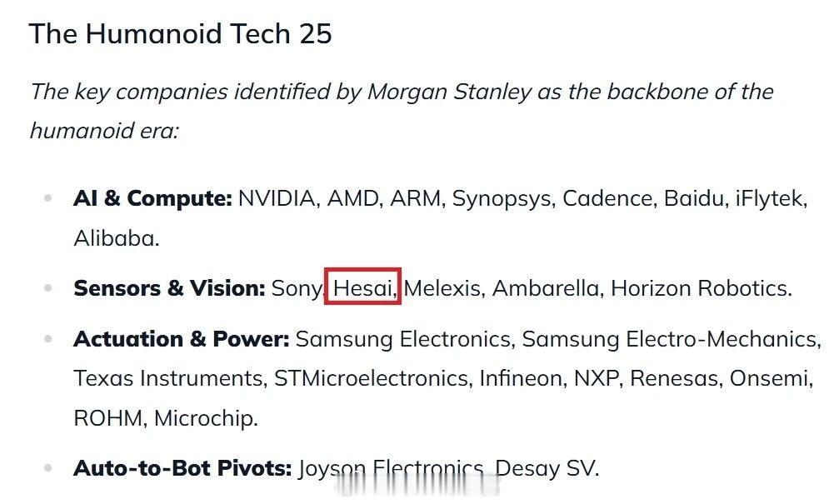Click the red-boxed Hesai company name
This screenshot has width=839, height=504.
364,288
